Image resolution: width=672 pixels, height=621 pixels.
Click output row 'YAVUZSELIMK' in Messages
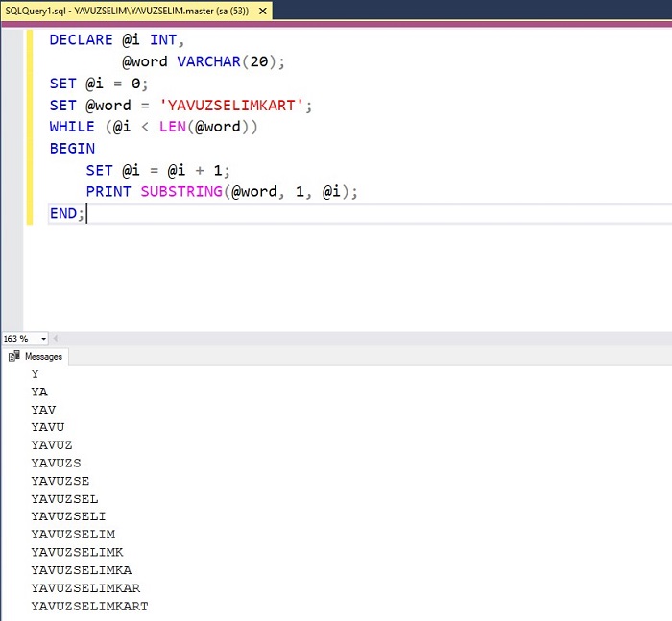click(x=77, y=553)
